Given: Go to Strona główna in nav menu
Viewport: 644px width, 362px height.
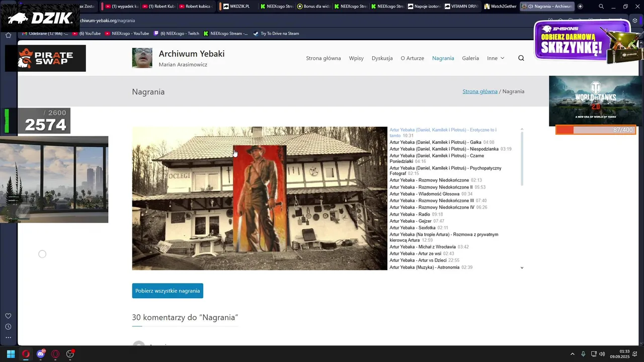Looking at the screenshot, I should (324, 58).
